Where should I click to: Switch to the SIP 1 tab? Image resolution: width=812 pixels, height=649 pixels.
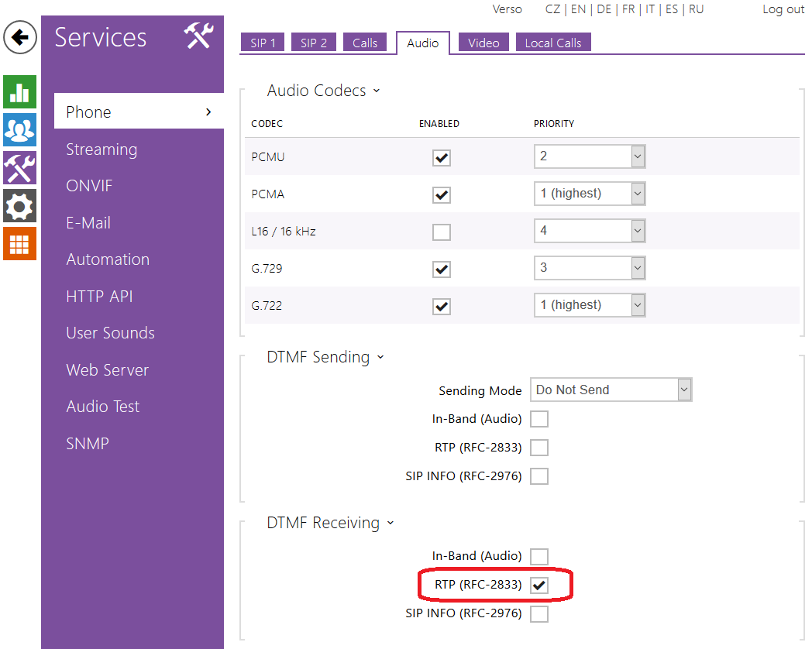263,43
